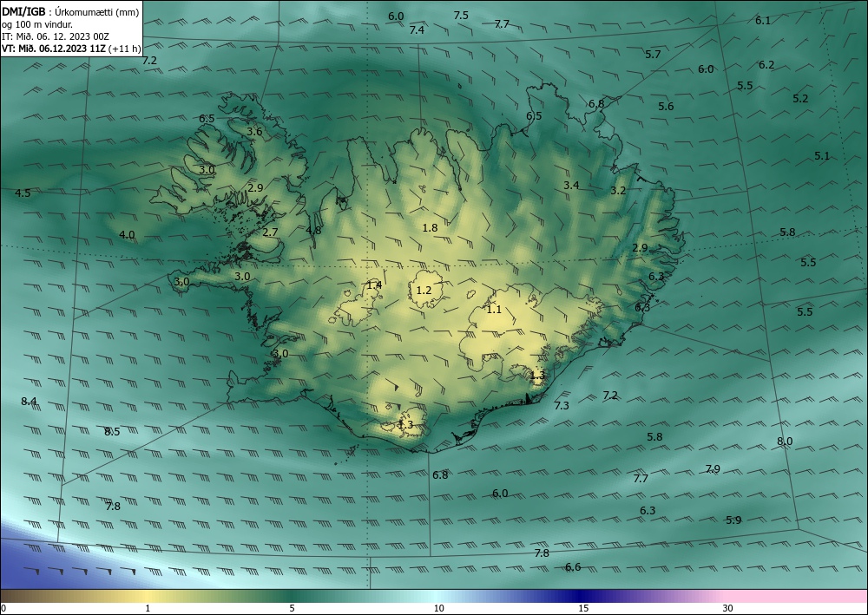Click the 5.6 value label
Viewport: 868px width, 615px height.
click(666, 106)
